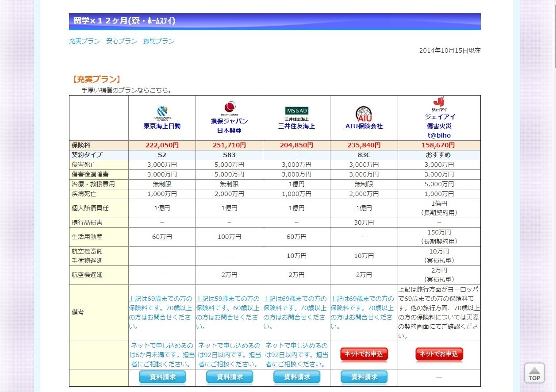Click the 生活用動産 row header

pyautogui.click(x=99, y=237)
